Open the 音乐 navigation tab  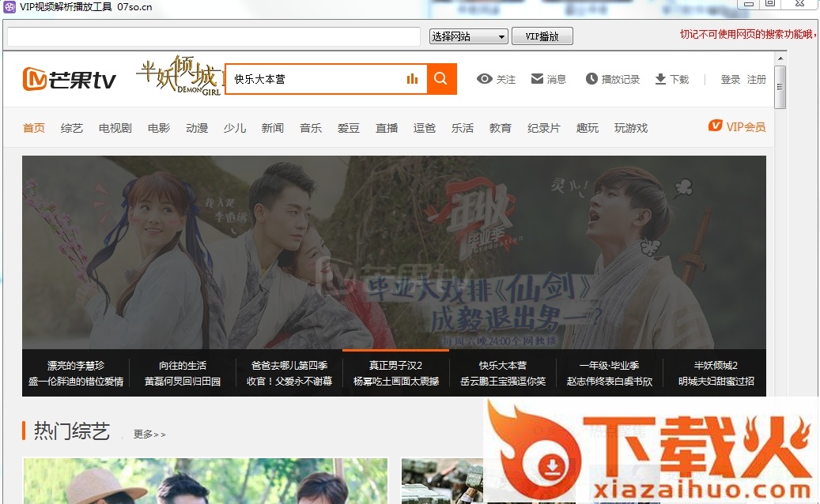(311, 128)
